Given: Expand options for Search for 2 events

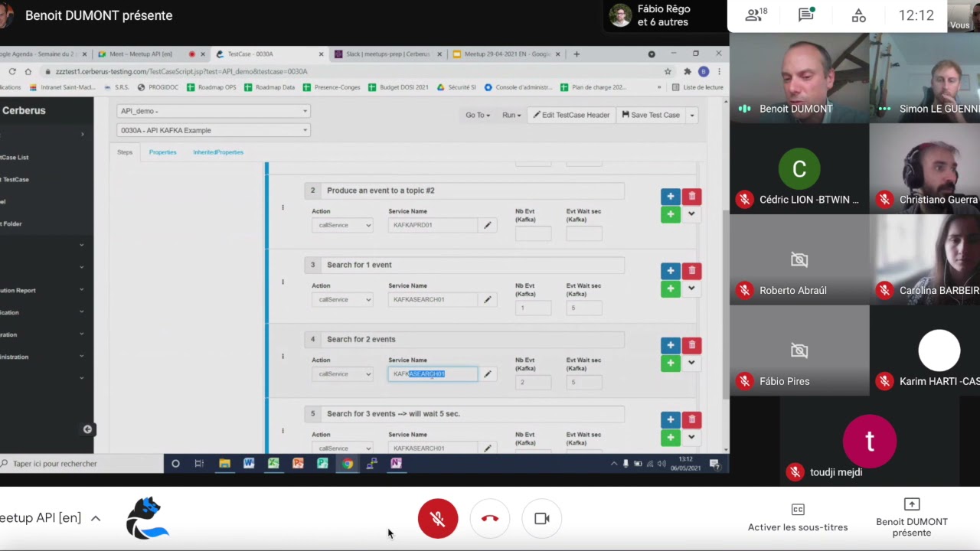Looking at the screenshot, I should 691,363.
